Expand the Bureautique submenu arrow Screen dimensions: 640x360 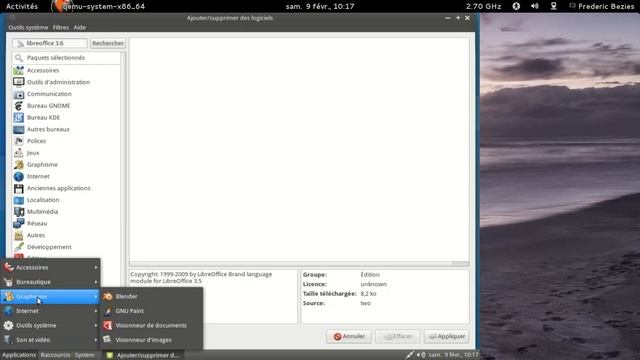[96, 282]
